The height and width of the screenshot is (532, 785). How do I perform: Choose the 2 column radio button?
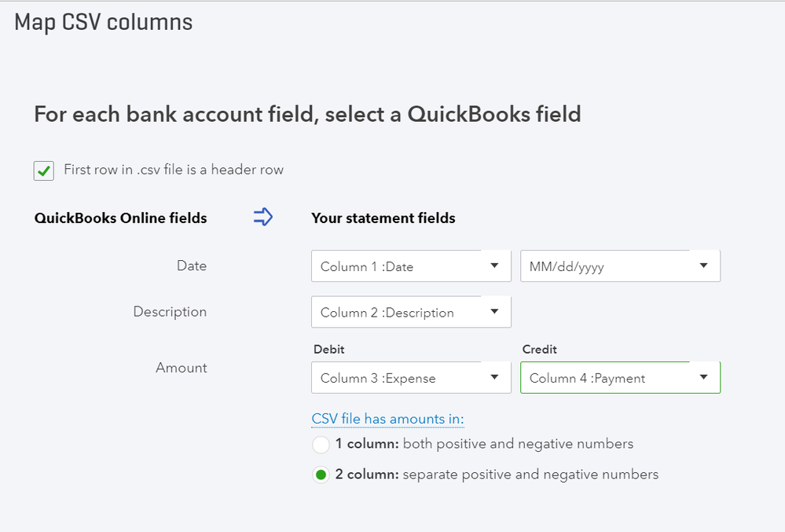coord(321,475)
